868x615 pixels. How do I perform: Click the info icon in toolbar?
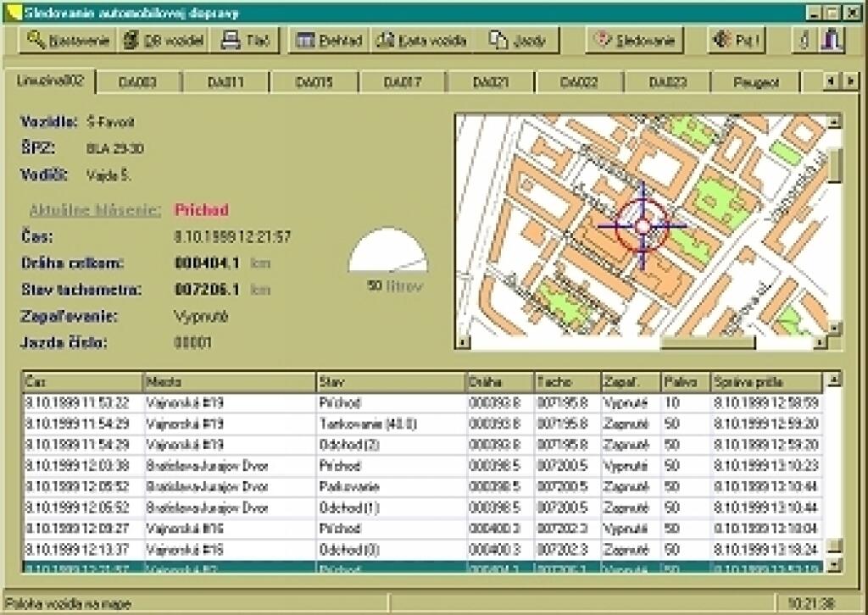(x=804, y=41)
